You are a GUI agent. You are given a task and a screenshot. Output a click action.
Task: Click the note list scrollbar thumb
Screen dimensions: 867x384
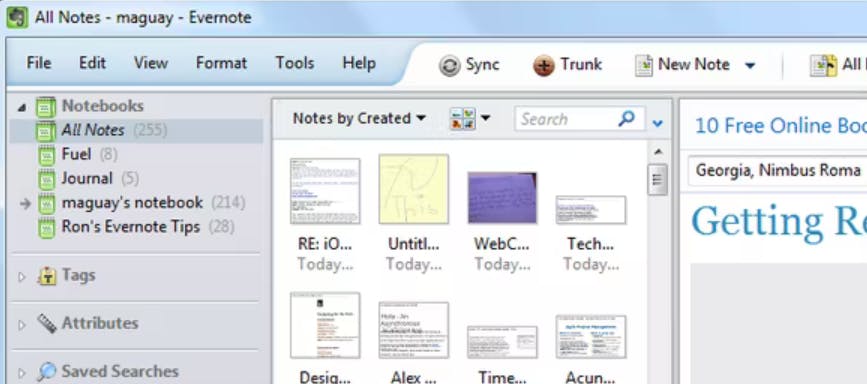pos(657,179)
